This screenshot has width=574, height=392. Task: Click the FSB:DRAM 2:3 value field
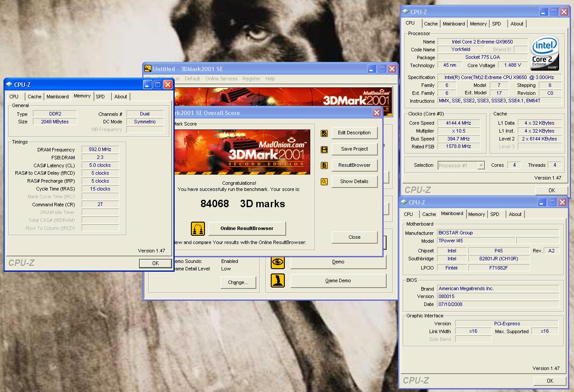pos(100,158)
